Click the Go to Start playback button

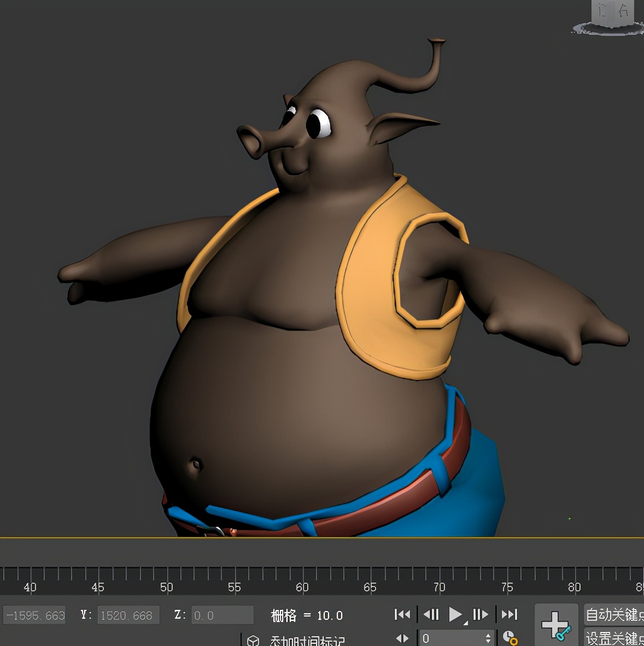(402, 614)
